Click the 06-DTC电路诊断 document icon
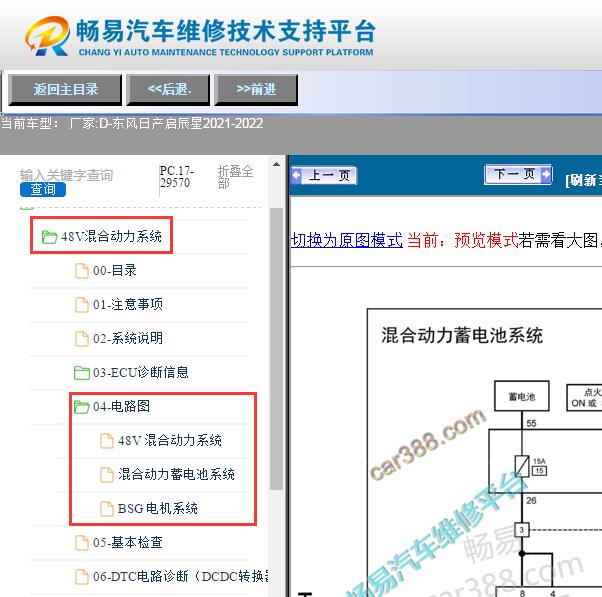The image size is (602, 597). tap(81, 577)
